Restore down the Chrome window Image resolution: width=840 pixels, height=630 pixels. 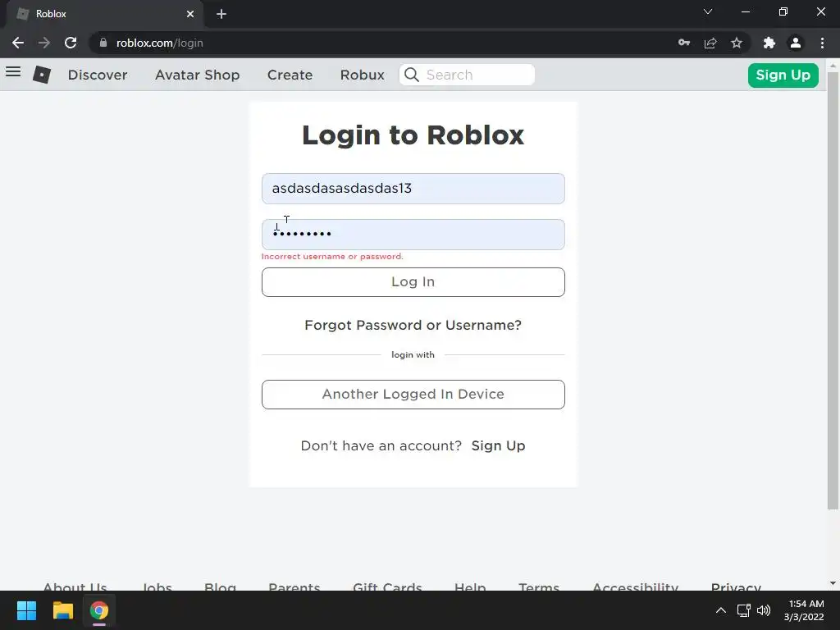tap(783, 11)
